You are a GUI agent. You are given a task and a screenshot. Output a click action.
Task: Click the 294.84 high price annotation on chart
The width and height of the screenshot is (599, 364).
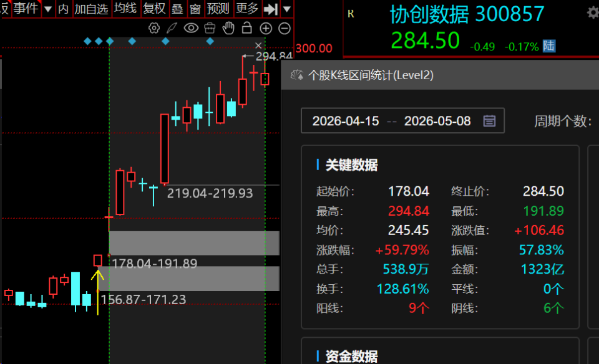274,57
